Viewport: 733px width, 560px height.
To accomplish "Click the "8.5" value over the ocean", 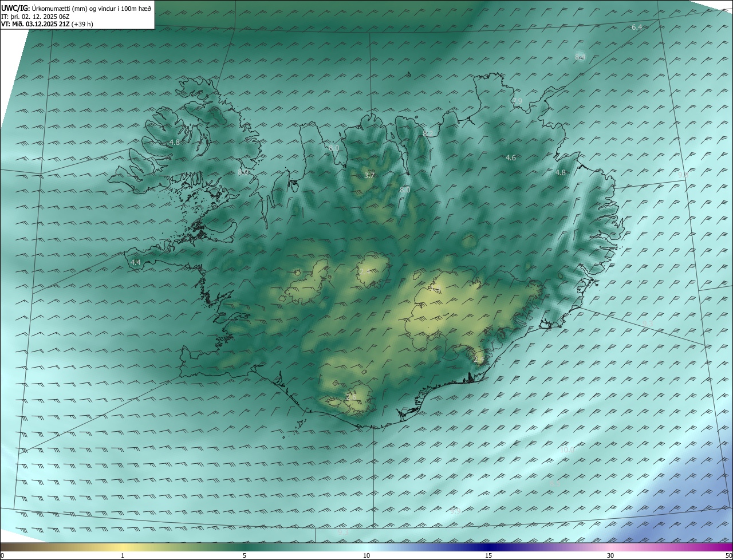I will coord(555,484).
